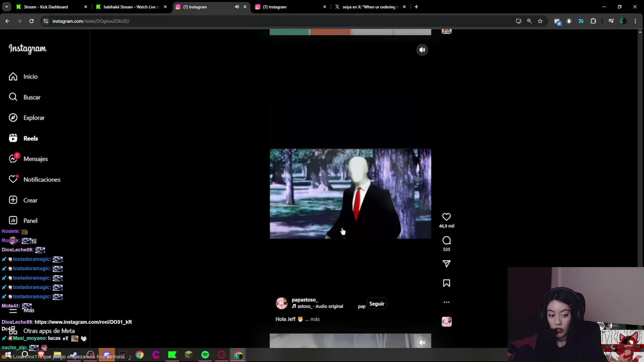
Task: Open Minecraft block icon in taskbar
Action: (x=189, y=355)
